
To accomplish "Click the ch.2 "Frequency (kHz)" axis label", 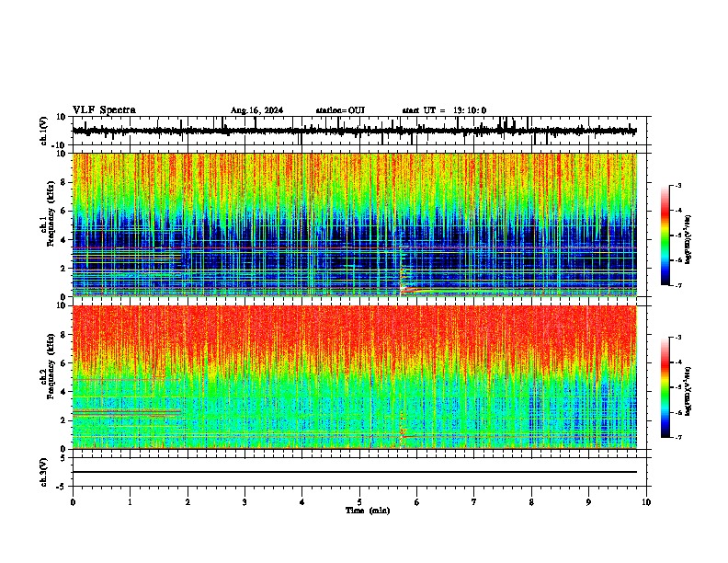I will pos(51,366).
